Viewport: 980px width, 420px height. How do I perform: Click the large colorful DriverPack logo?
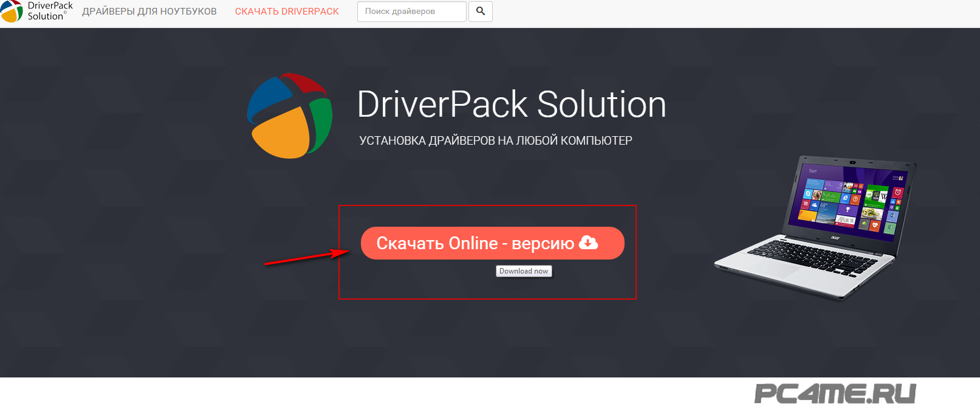click(290, 115)
